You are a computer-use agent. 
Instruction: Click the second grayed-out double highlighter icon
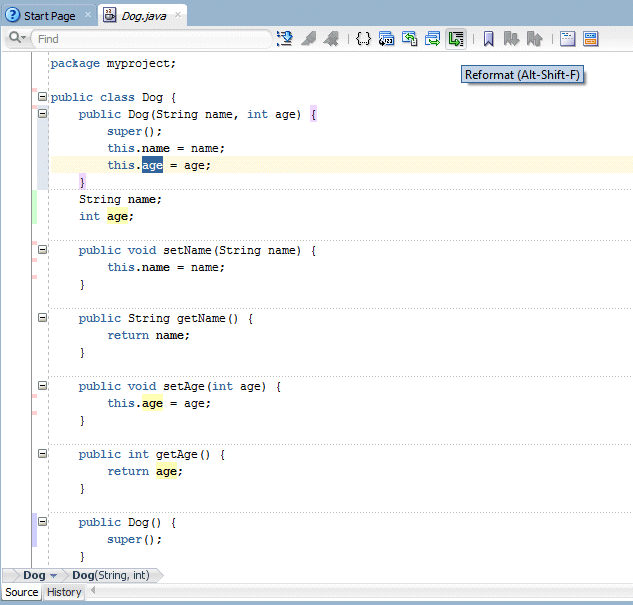pos(331,39)
